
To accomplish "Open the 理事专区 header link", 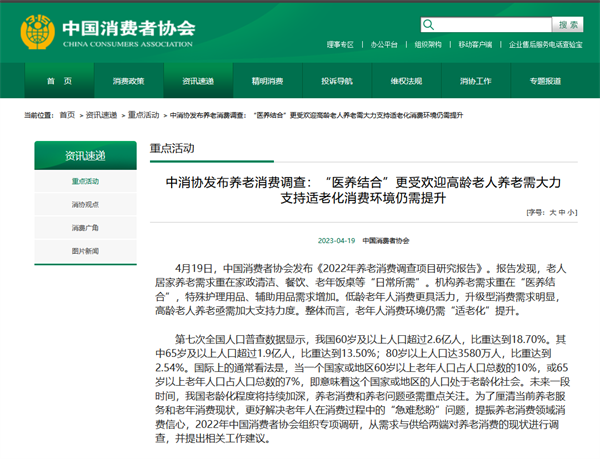I will pos(340,45).
